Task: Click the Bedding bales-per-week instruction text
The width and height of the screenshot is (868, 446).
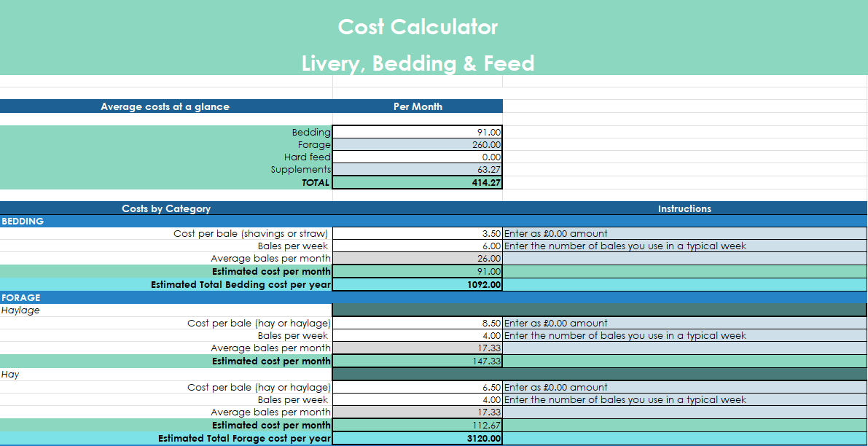Action: [625, 246]
